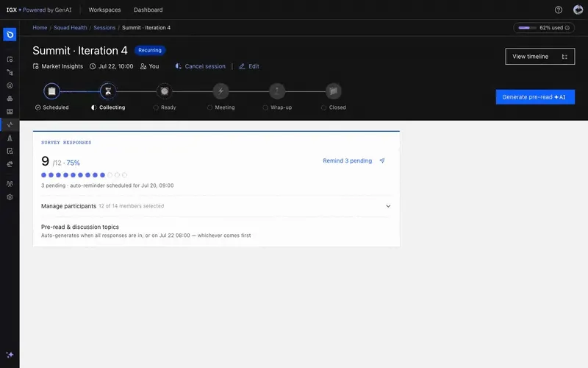Viewport: 588px width, 368px height.
Task: Click the Wrap-up stage icon
Action: (277, 91)
